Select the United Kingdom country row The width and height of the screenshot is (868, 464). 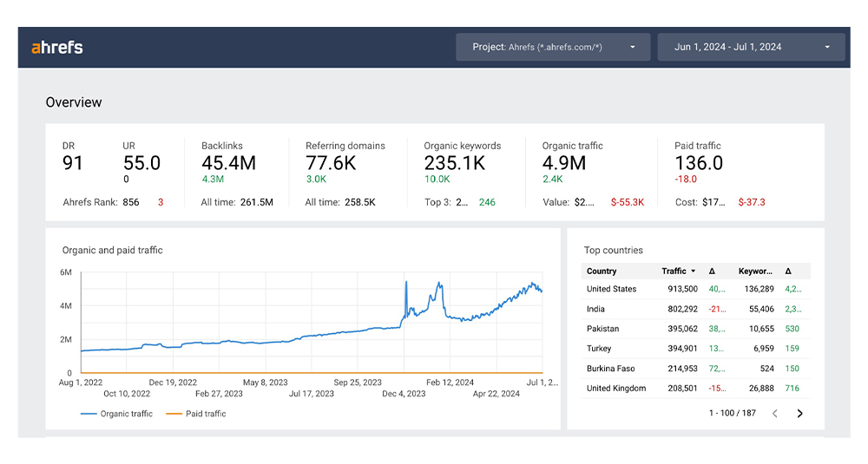pos(696,389)
